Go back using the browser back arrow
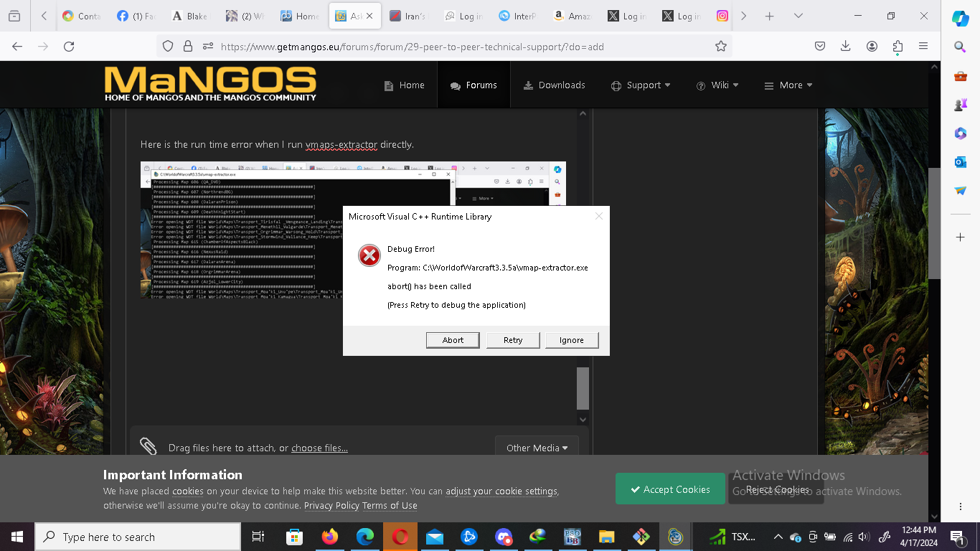Screen dimensions: 980x551 [17, 46]
